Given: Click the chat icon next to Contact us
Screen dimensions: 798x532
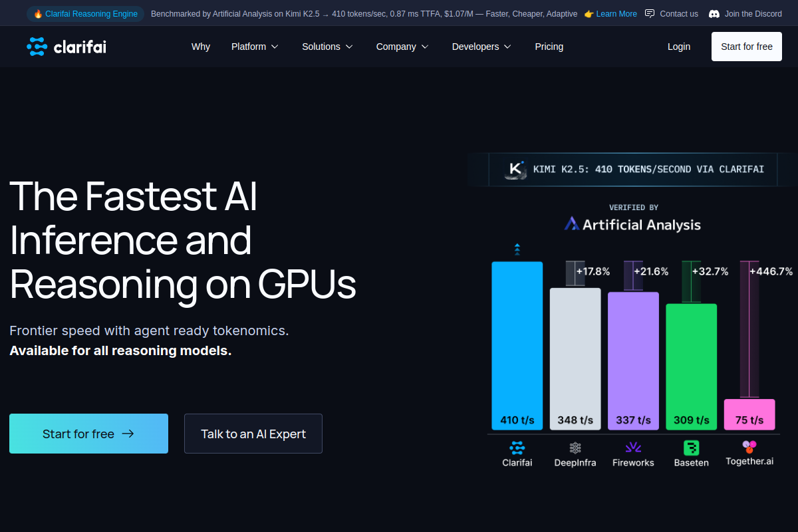Looking at the screenshot, I should click(x=649, y=13).
